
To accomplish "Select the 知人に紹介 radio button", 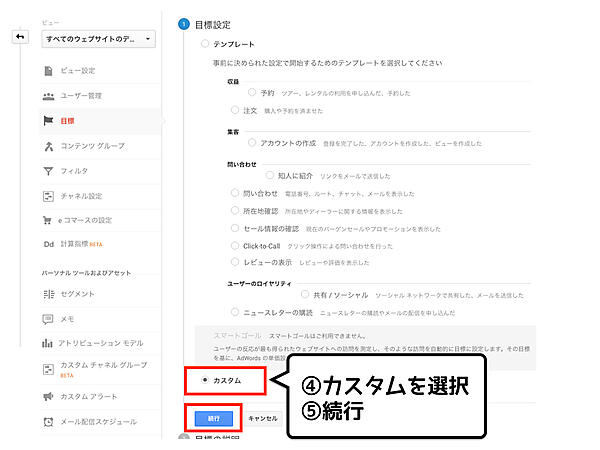I will click(270, 175).
